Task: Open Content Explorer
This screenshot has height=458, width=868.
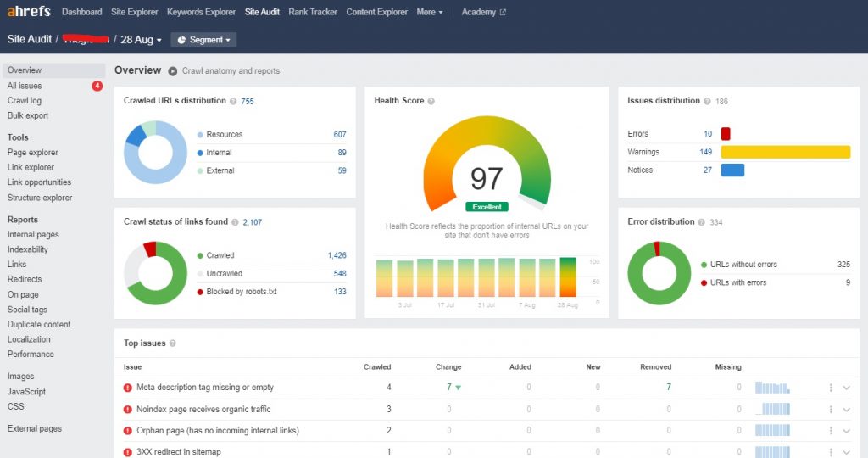Action: (x=377, y=12)
